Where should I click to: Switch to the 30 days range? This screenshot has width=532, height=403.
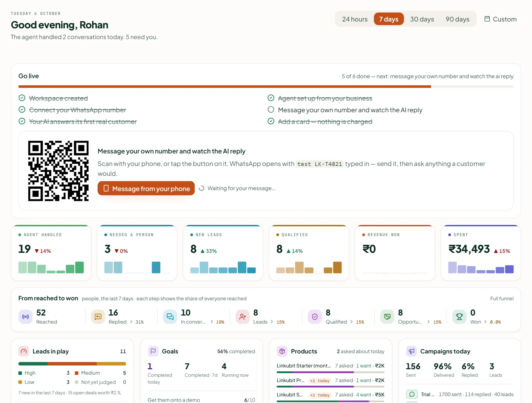point(422,19)
